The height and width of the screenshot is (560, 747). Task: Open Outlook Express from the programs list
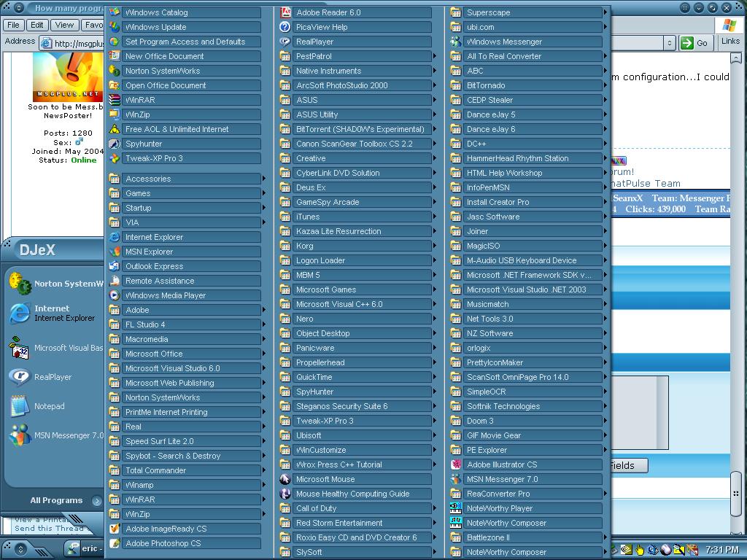(185, 266)
